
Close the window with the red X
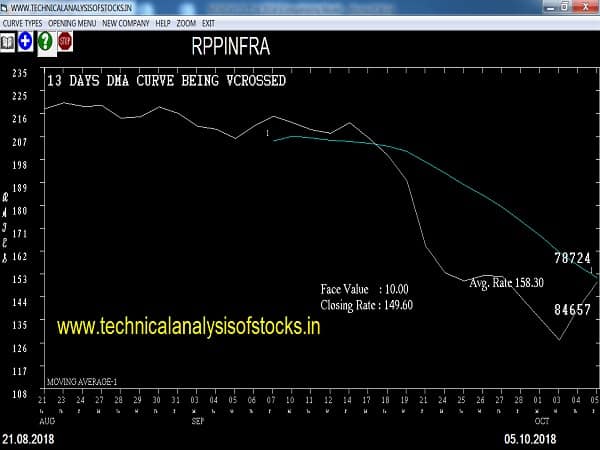coord(588,7)
